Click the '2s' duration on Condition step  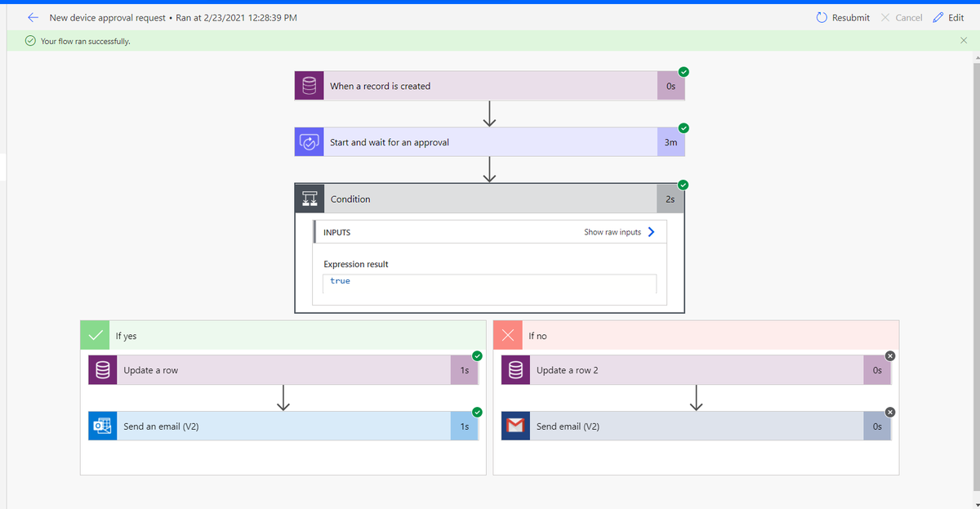pos(670,199)
